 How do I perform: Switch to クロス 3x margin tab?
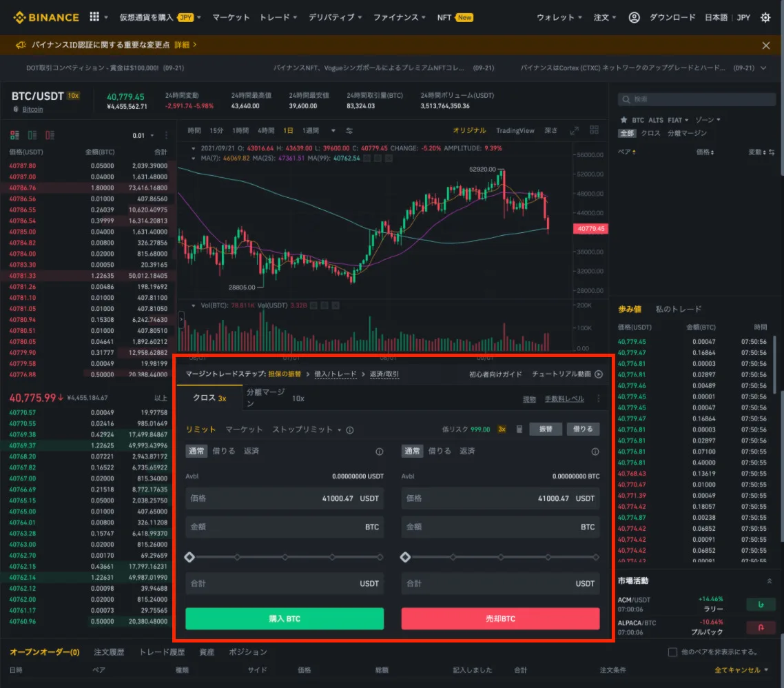(x=209, y=398)
